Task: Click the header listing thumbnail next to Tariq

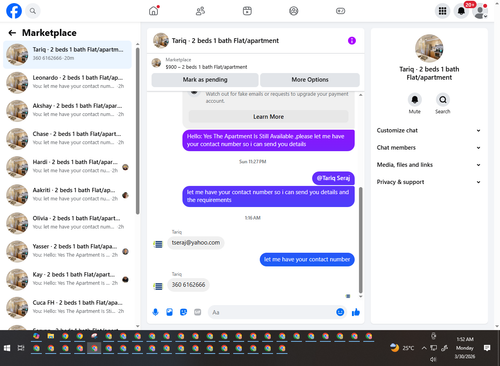Action: click(161, 41)
